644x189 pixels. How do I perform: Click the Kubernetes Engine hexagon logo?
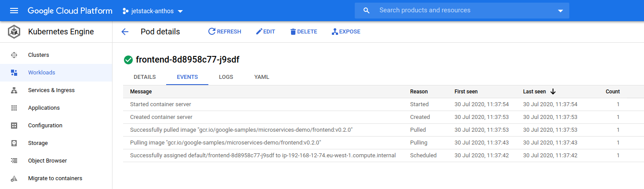[x=14, y=32]
